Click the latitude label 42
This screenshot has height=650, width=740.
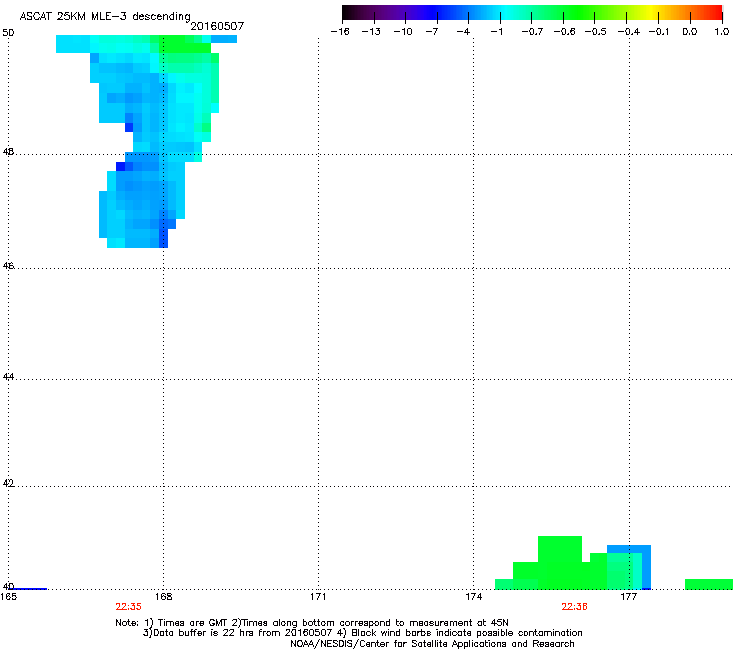[x=8, y=483]
